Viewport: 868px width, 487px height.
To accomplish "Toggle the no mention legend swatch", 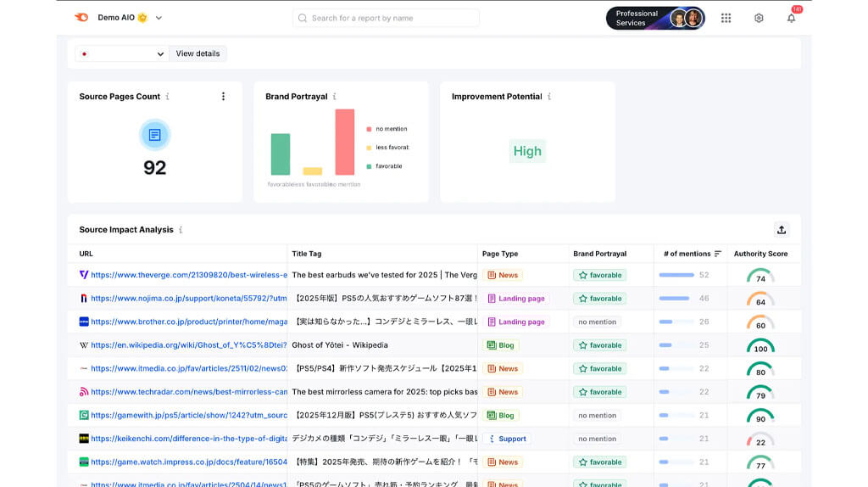I will tap(369, 129).
